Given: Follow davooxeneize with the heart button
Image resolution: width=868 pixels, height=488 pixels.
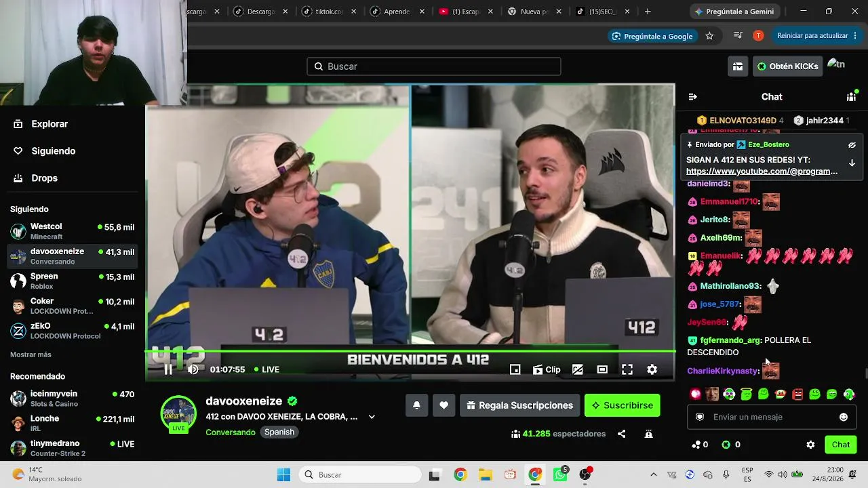Looking at the screenshot, I should 443,405.
